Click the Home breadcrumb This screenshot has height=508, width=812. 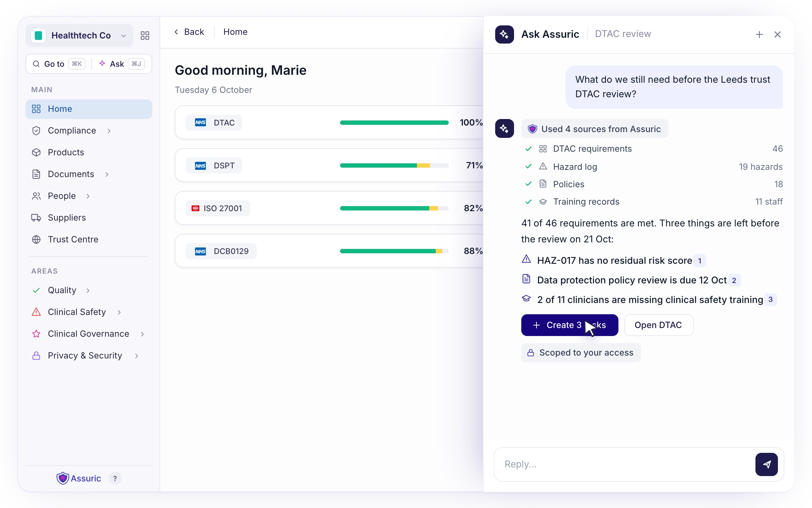235,32
